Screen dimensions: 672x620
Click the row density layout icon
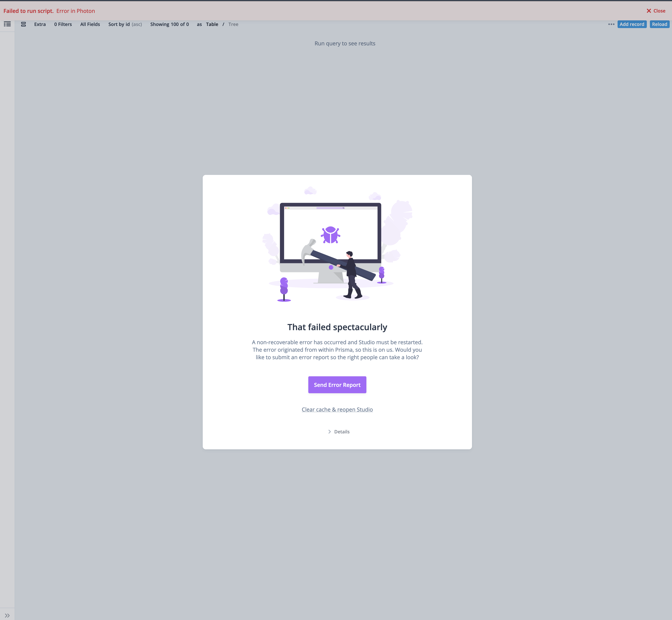click(x=23, y=24)
